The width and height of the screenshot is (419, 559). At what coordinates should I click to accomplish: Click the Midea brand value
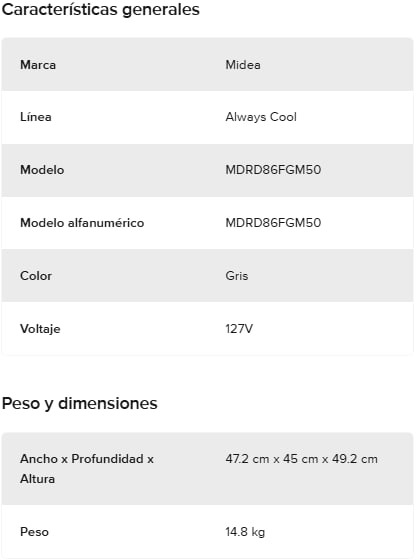[243, 65]
